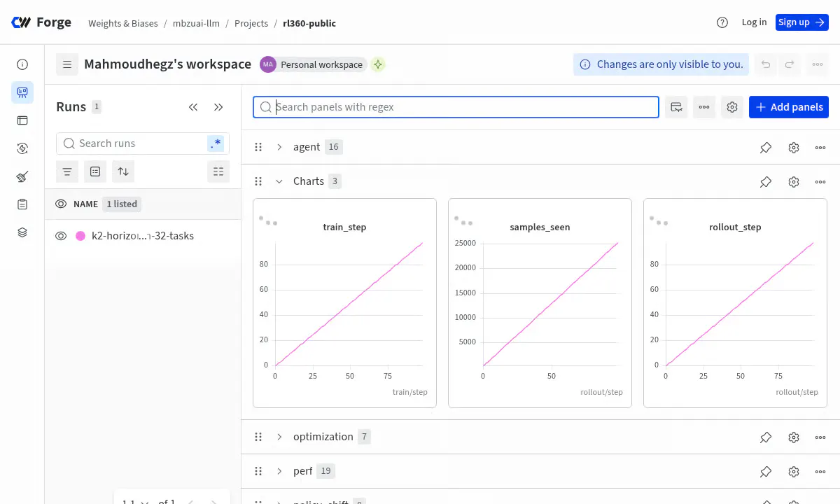Open the Group runs menu

tap(95, 171)
